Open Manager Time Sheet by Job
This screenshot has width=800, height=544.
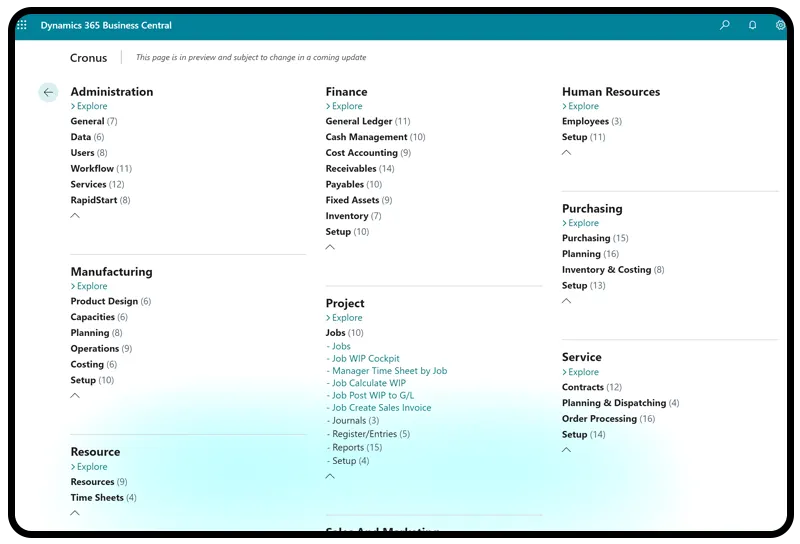(x=388, y=371)
